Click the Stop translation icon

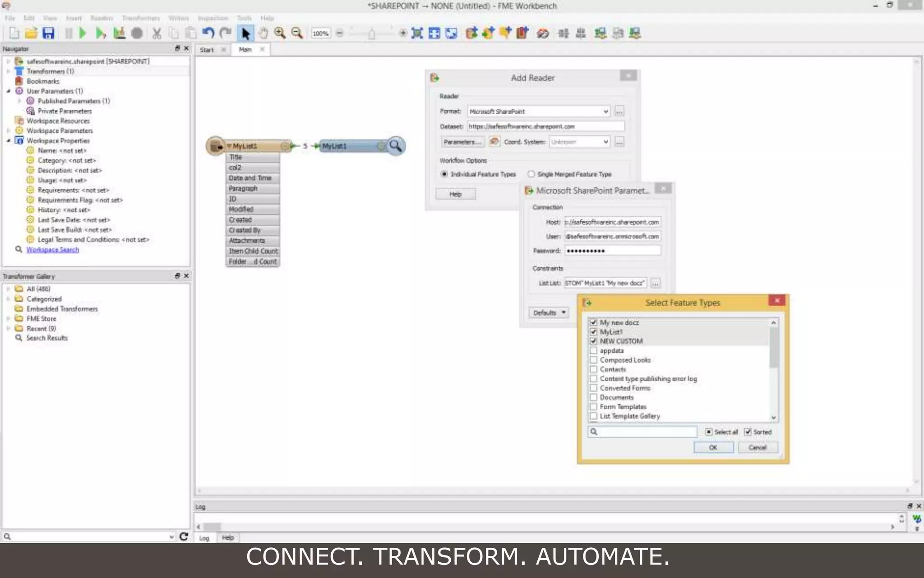coord(137,33)
